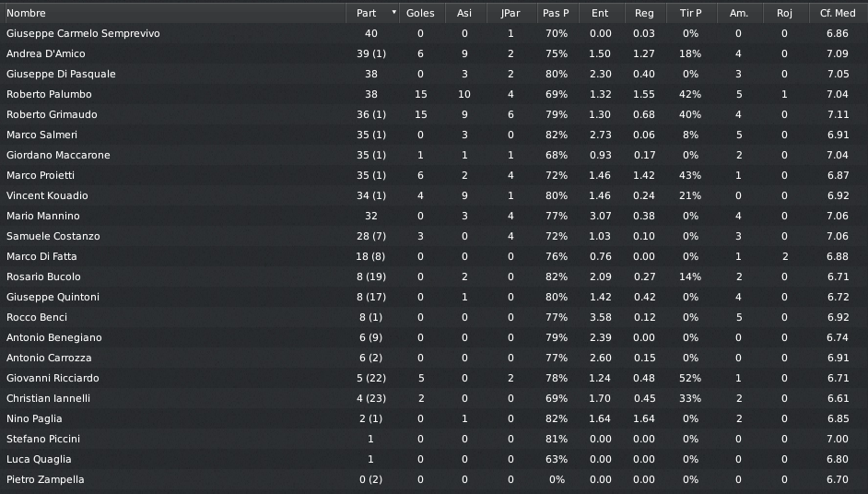Click the Tir P column header

coord(690,13)
